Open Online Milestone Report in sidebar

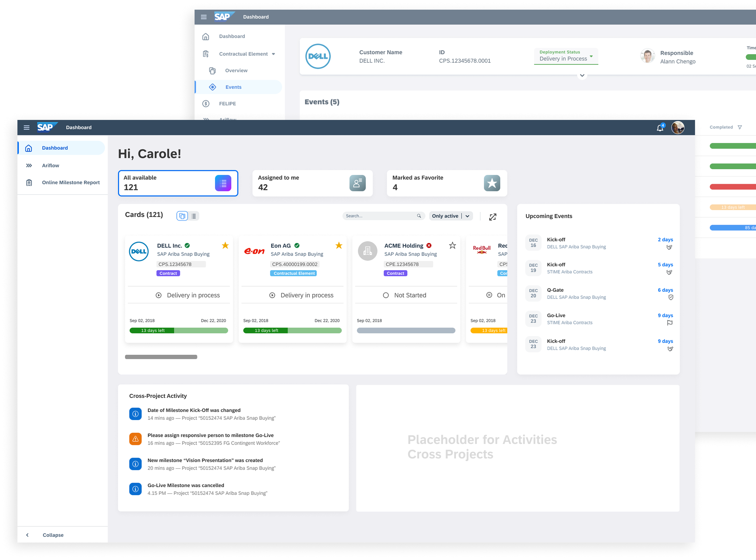71,182
